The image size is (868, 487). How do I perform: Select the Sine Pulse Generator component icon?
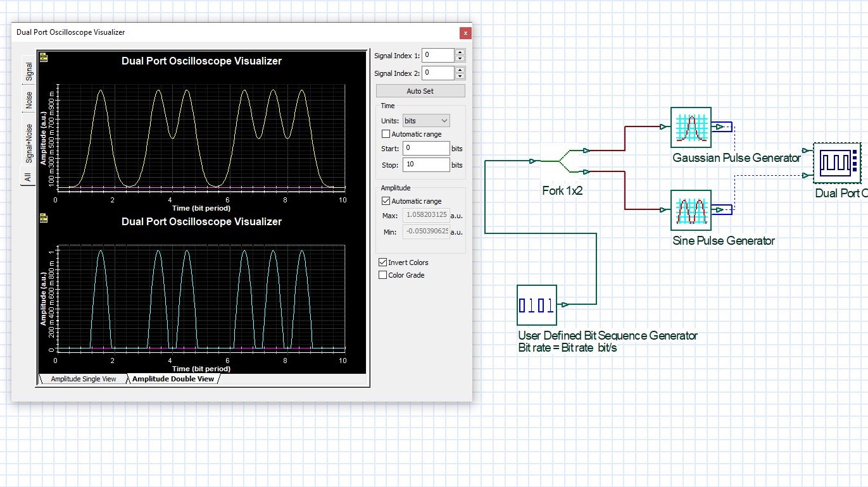[x=691, y=210]
